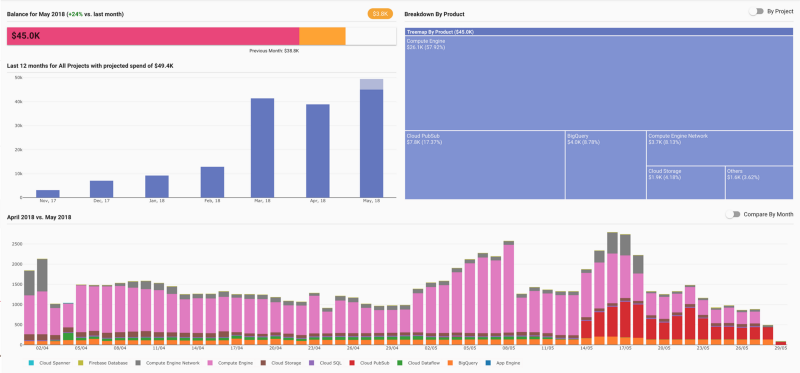Viewport: 800px width, 373px height.
Task: Click the $3.8K orange badge
Action: coord(380,14)
